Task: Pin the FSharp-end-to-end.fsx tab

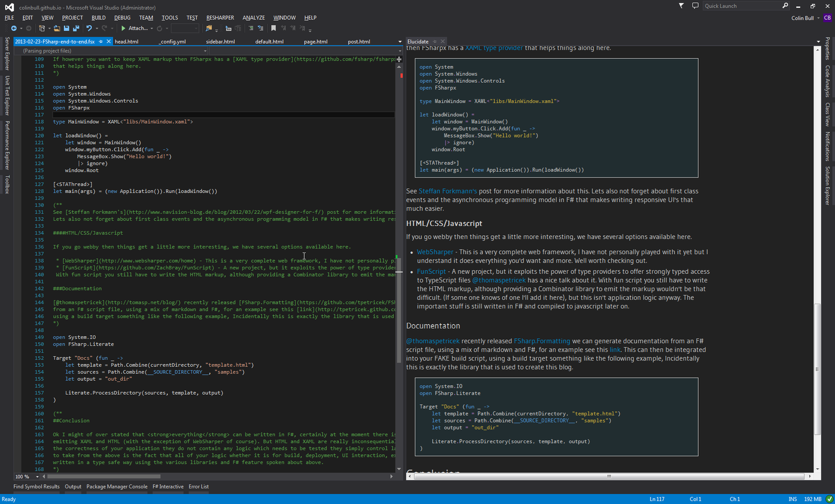Action: tap(101, 41)
